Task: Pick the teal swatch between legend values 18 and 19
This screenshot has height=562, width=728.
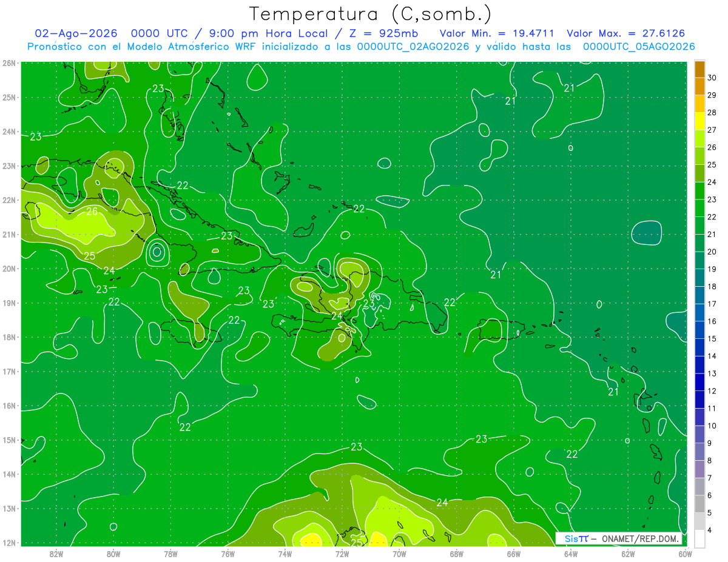Action: point(699,278)
